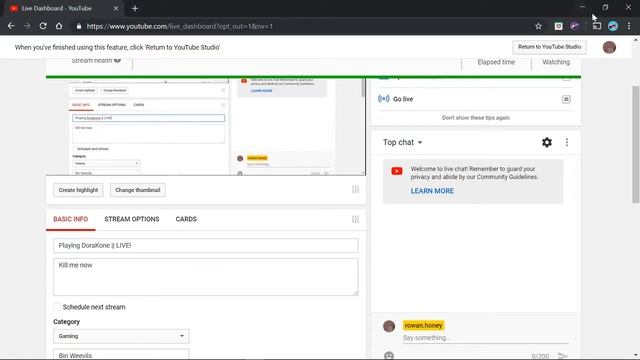The width and height of the screenshot is (640, 360).
Task: Click the Create highlight button
Action: pyautogui.click(x=78, y=190)
